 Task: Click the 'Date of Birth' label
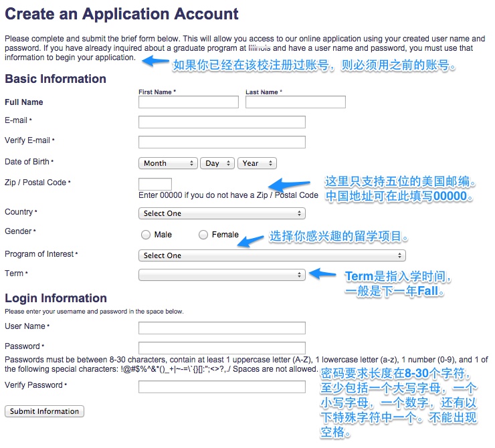[x=29, y=162]
